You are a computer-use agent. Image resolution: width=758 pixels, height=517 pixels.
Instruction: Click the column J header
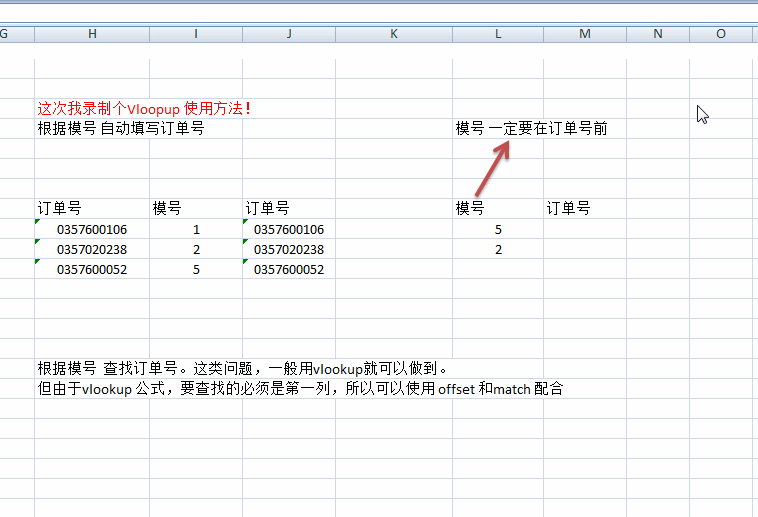(288, 34)
